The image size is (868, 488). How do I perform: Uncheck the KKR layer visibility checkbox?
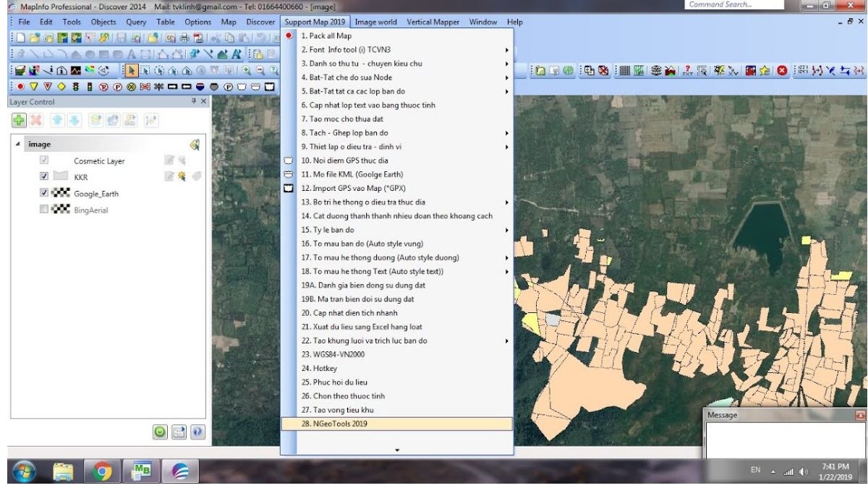pos(44,176)
